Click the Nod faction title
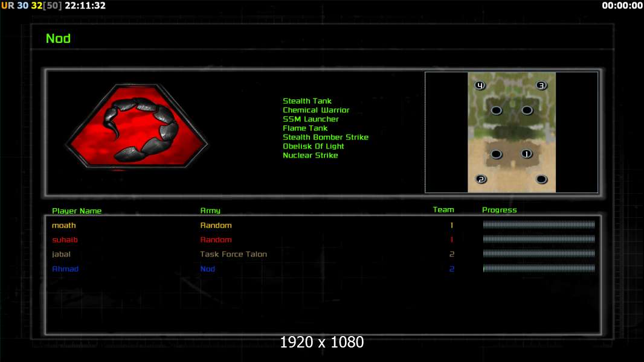The height and width of the screenshot is (362, 644). coord(59,39)
